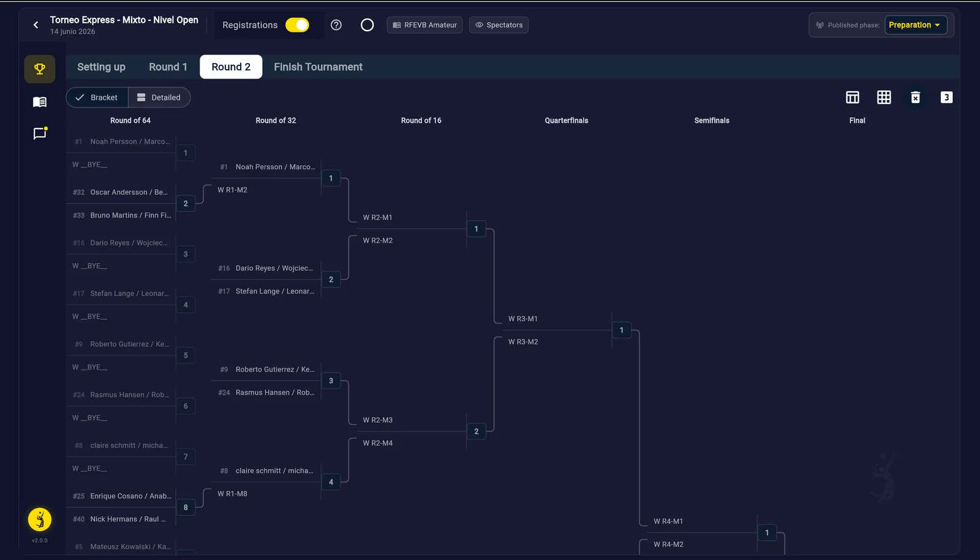Select #9 Roberto Gutierrez in Round of 32
This screenshot has height=560, width=980.
(x=266, y=369)
